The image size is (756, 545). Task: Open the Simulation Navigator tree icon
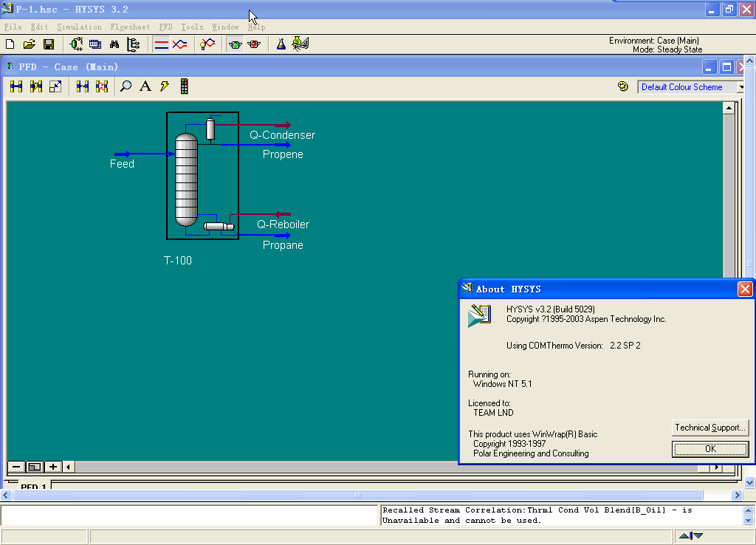coord(133,44)
